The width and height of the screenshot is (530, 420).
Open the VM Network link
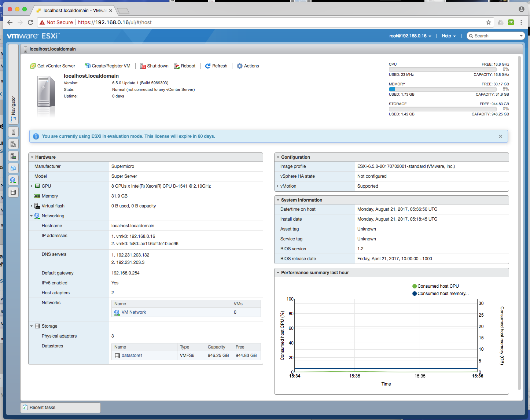pyautogui.click(x=134, y=312)
